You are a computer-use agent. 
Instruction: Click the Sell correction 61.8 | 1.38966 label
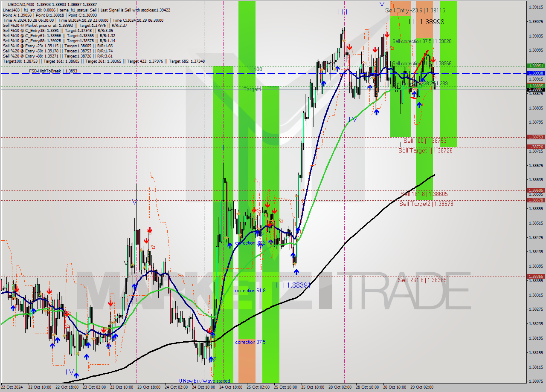click(422, 63)
